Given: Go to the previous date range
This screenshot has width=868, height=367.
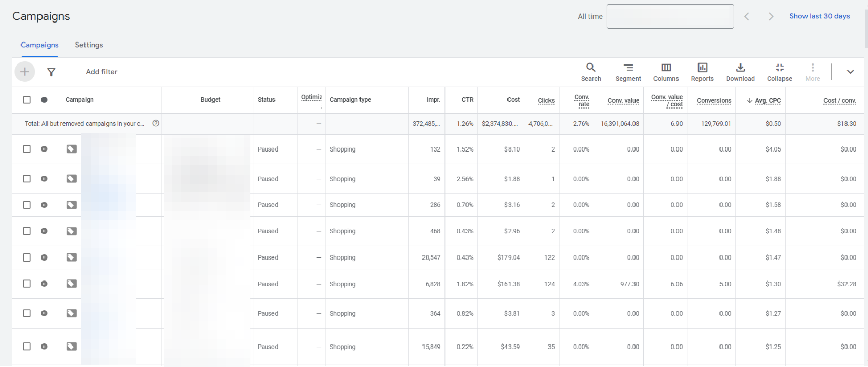Looking at the screenshot, I should (747, 16).
